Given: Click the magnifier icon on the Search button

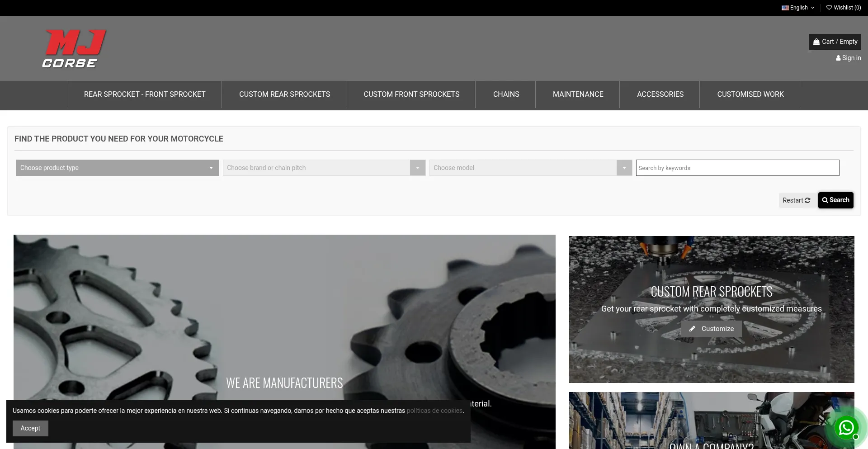Looking at the screenshot, I should 826,200.
